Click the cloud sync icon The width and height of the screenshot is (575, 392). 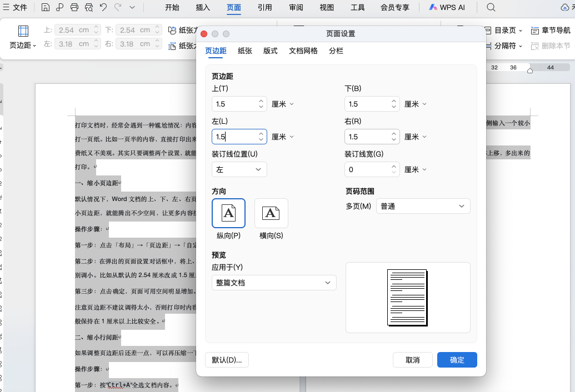click(565, 7)
